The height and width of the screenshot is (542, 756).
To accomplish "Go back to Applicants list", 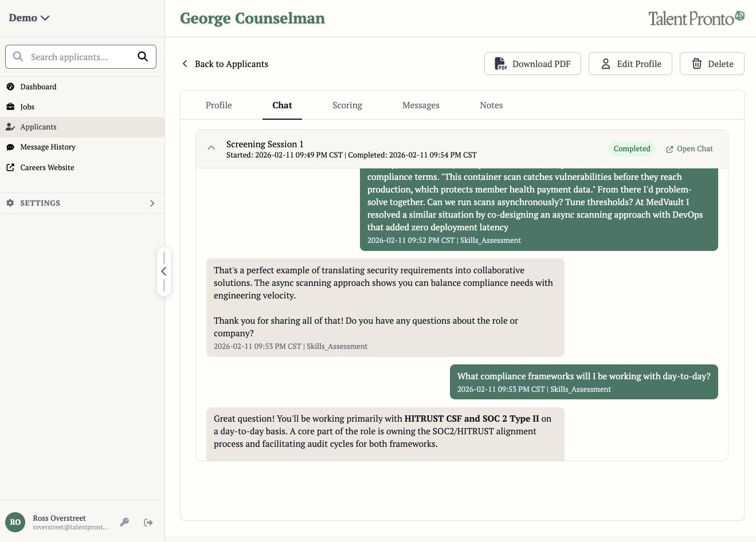I will pyautogui.click(x=225, y=64).
